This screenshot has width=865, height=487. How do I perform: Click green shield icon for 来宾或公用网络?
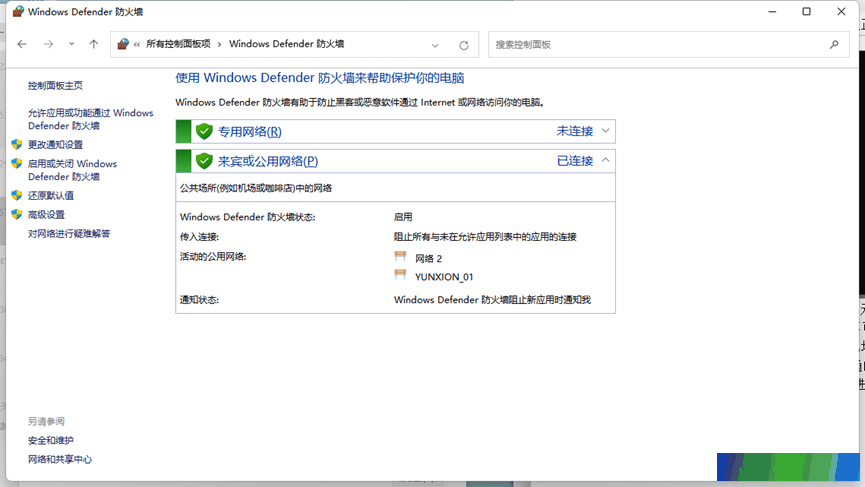coord(204,161)
